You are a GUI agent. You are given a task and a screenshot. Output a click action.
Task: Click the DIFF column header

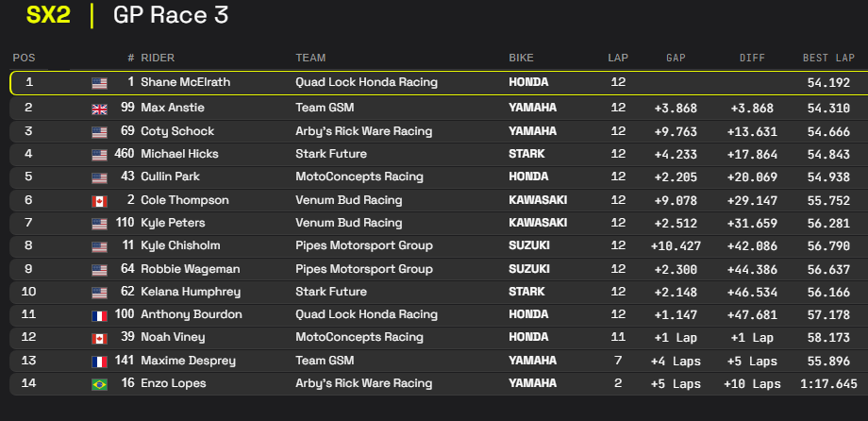[752, 58]
